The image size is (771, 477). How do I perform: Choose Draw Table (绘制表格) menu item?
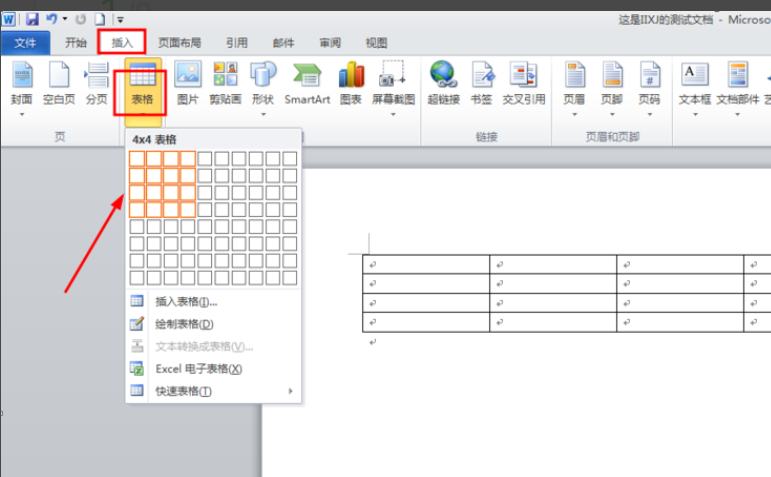pos(213,324)
